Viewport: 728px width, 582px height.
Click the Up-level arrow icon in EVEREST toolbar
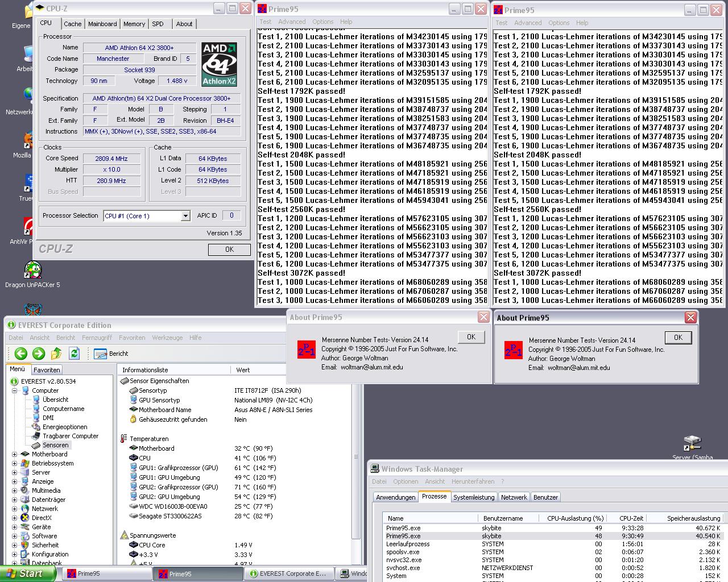coord(56,354)
